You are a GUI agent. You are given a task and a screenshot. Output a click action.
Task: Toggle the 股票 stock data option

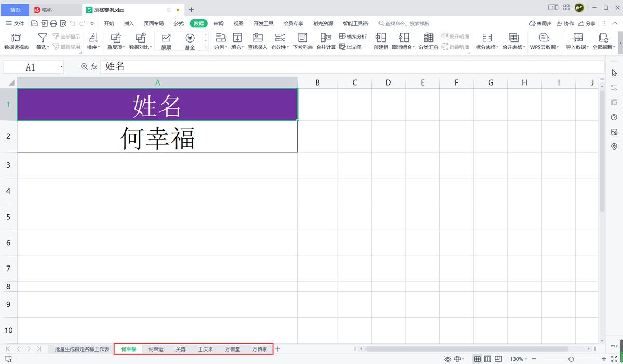[166, 41]
